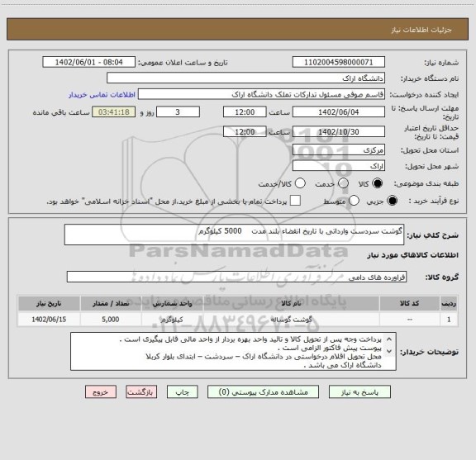Toggle the اسناد خزانه اسلامی payment checkbox
Image resolution: width=476 pixels, height=460 pixels.
click(295, 201)
